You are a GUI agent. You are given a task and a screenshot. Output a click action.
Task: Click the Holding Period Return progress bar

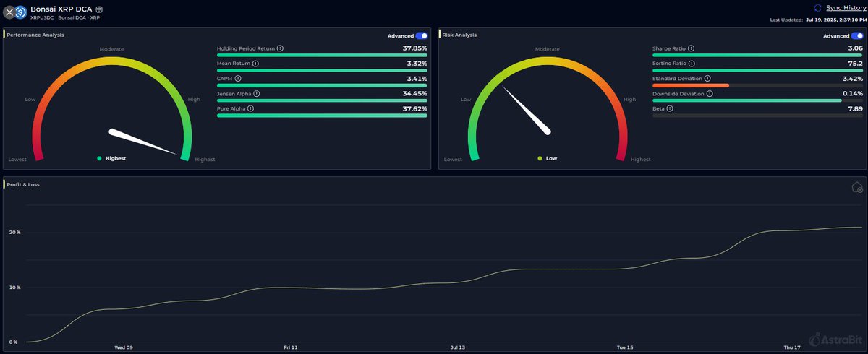[322, 55]
